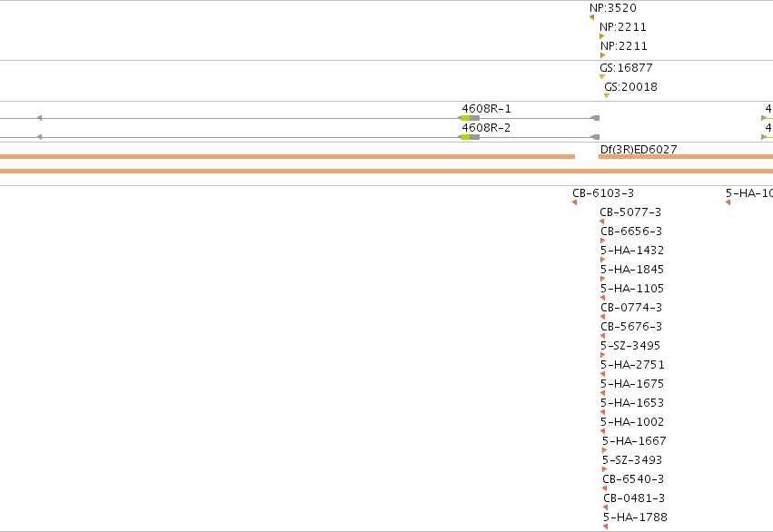773x532 pixels.
Task: Open the 5-HA-1675 insertion label
Action: [632, 384]
